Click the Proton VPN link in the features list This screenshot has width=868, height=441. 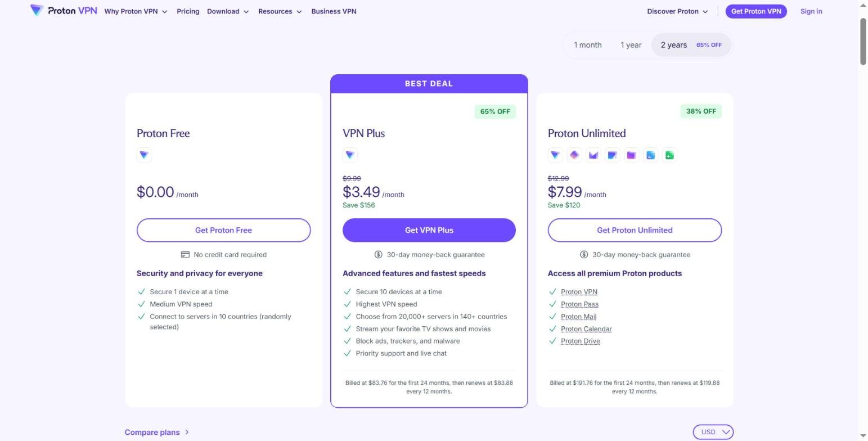(x=579, y=292)
